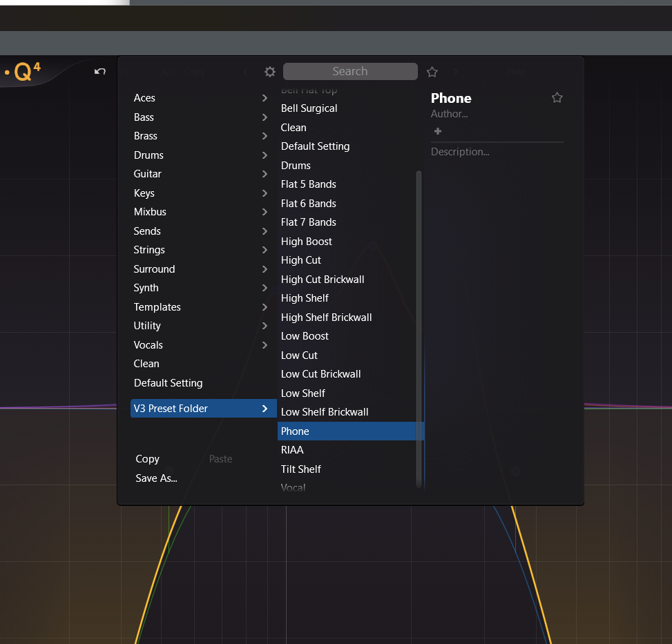Click the preset list scrollbar

point(419,329)
